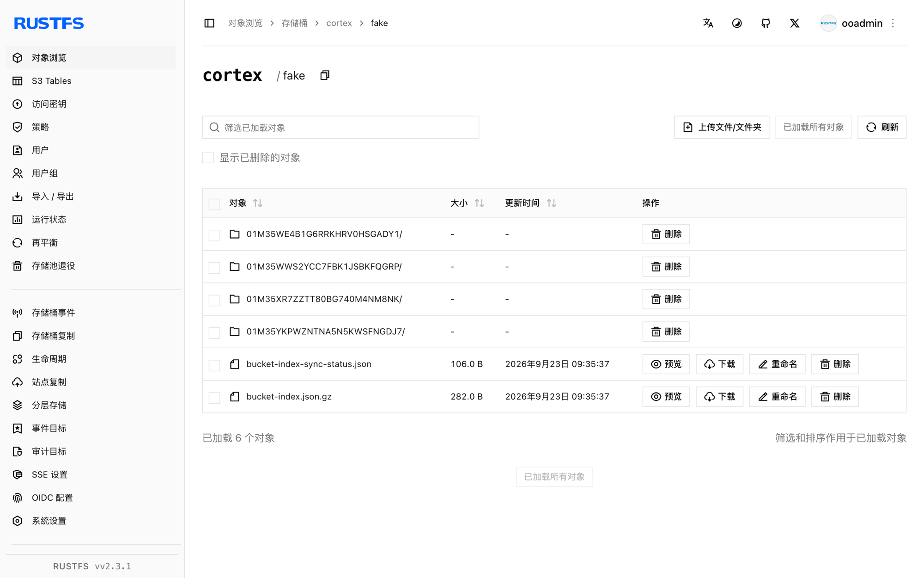Open the language translation switcher icon
Screen dimensions: 924x578
[x=708, y=23]
